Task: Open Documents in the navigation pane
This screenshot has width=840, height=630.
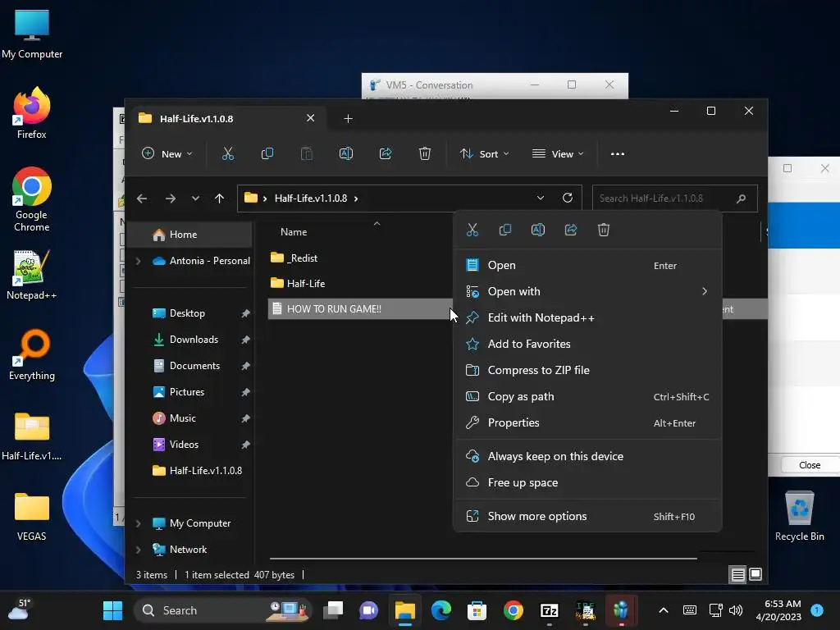Action: (194, 366)
